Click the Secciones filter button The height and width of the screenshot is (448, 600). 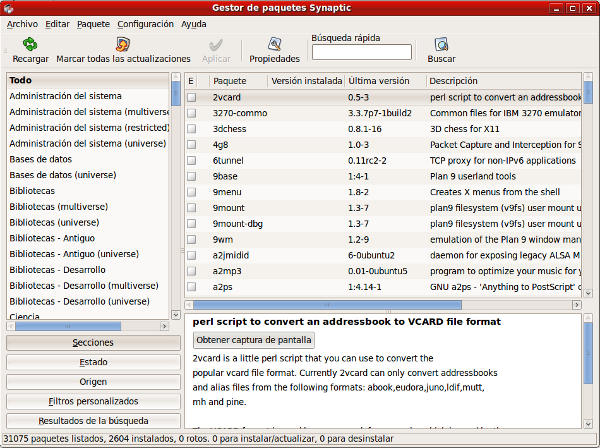point(92,342)
